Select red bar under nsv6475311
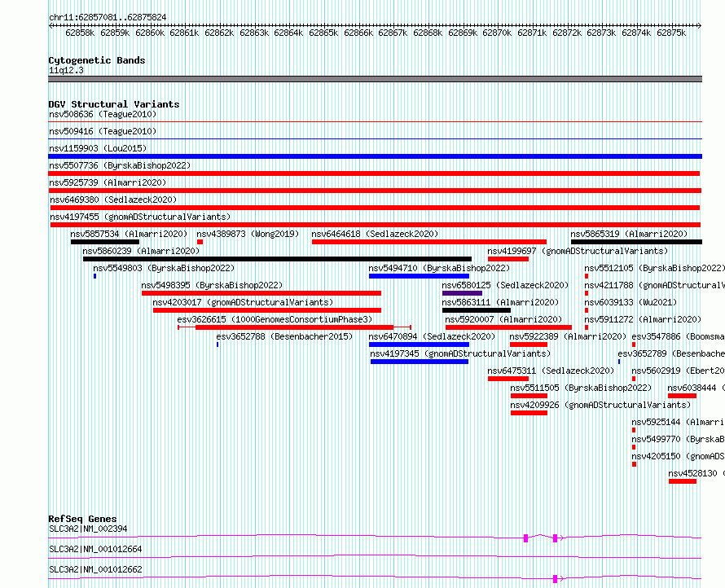Viewport: 725px width, 588px height. pyautogui.click(x=508, y=379)
